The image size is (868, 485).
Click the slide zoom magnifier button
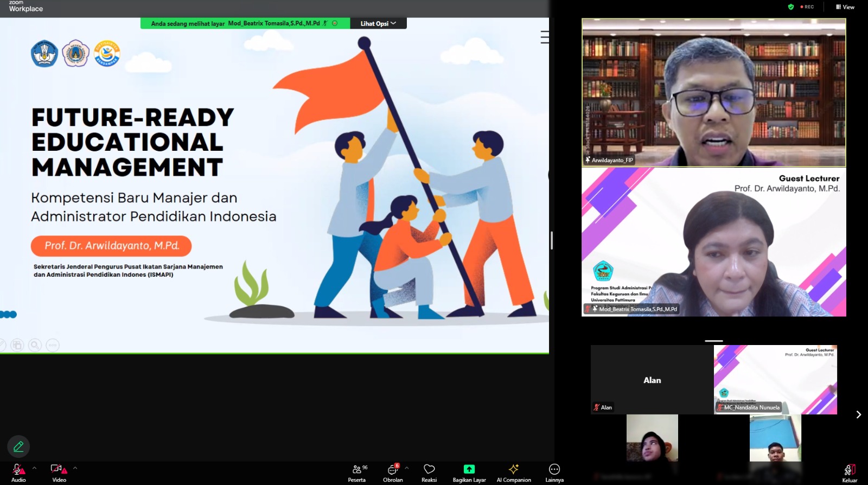pos(35,345)
